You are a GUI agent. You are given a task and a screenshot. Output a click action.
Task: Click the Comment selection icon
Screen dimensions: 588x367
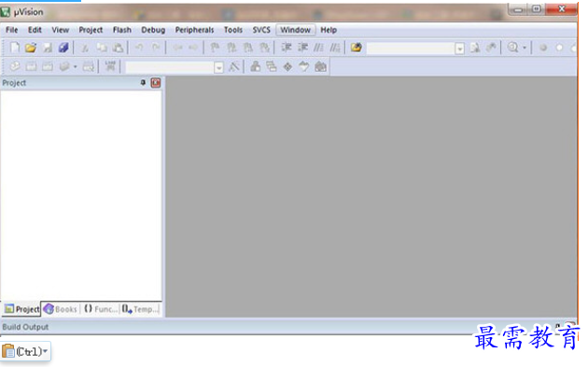point(319,48)
